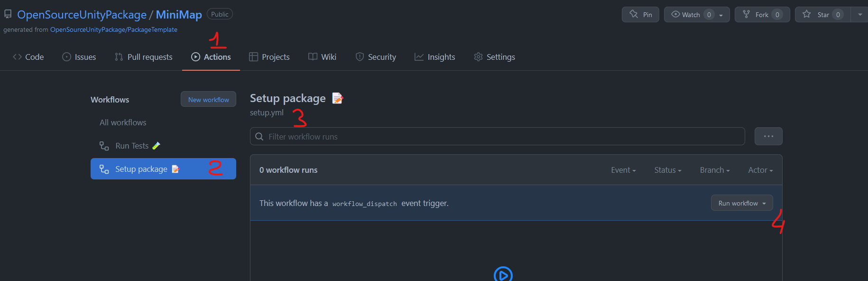Open the PackageTemplate source repository link
This screenshot has width=868, height=281.
113,29
